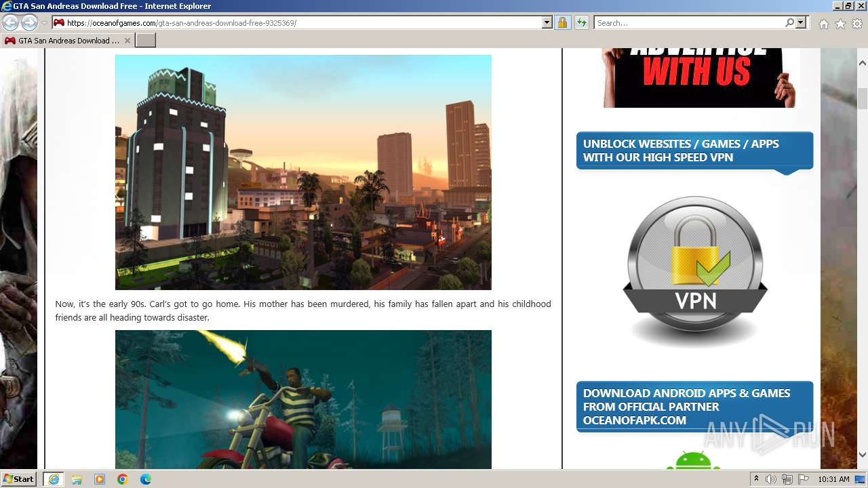This screenshot has width=868, height=488.
Task: Open the volume speaker tray icon
Action: pyautogui.click(x=771, y=479)
